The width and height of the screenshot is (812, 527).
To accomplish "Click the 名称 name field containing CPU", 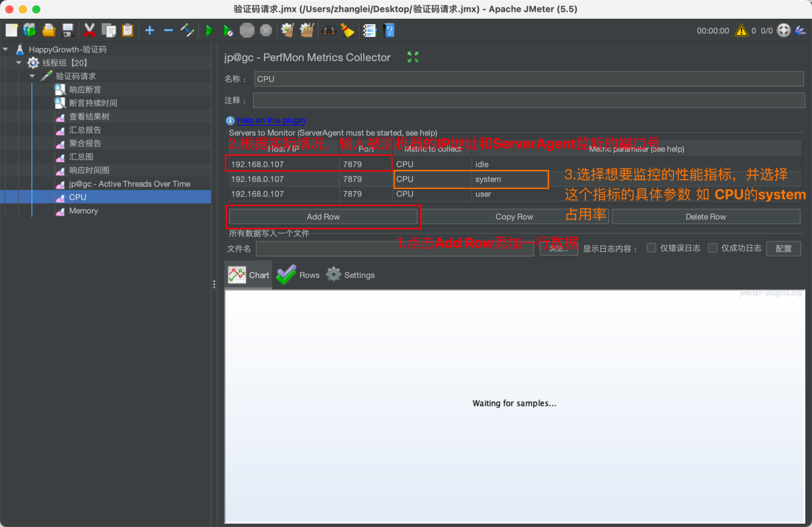I will click(x=529, y=79).
